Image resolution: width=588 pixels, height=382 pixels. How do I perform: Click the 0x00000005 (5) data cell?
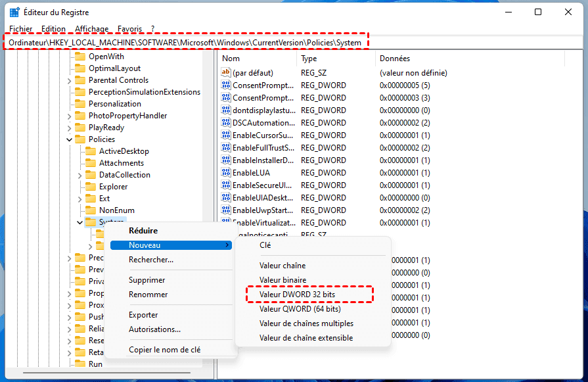[x=405, y=85]
